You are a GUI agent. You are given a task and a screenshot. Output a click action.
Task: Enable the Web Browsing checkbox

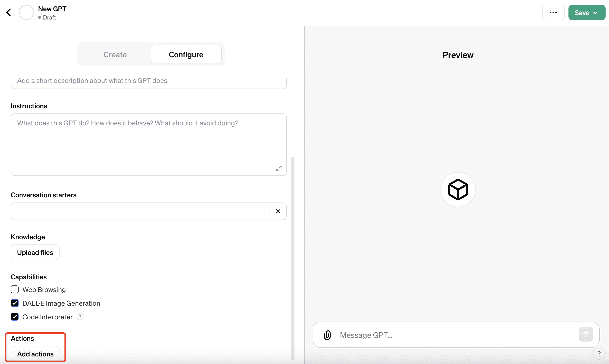pos(15,289)
